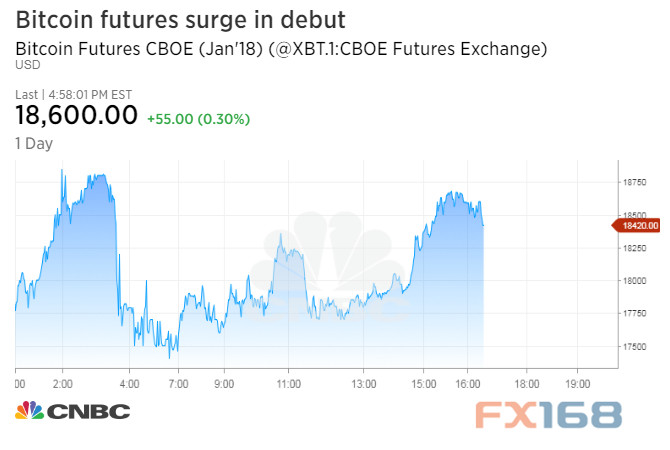Click the 11:00 time axis marker

[x=288, y=384]
